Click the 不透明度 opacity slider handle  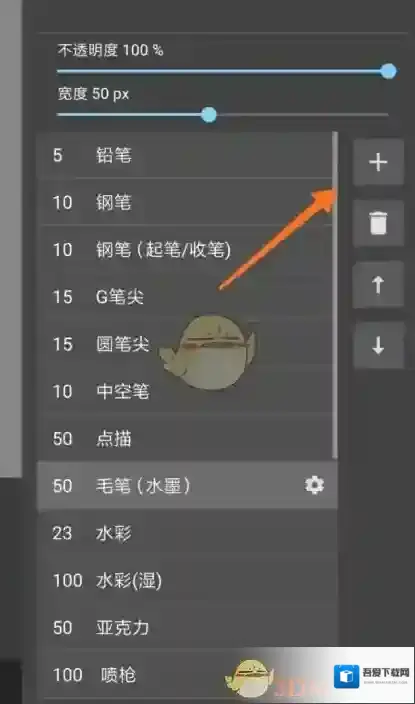[x=389, y=71]
